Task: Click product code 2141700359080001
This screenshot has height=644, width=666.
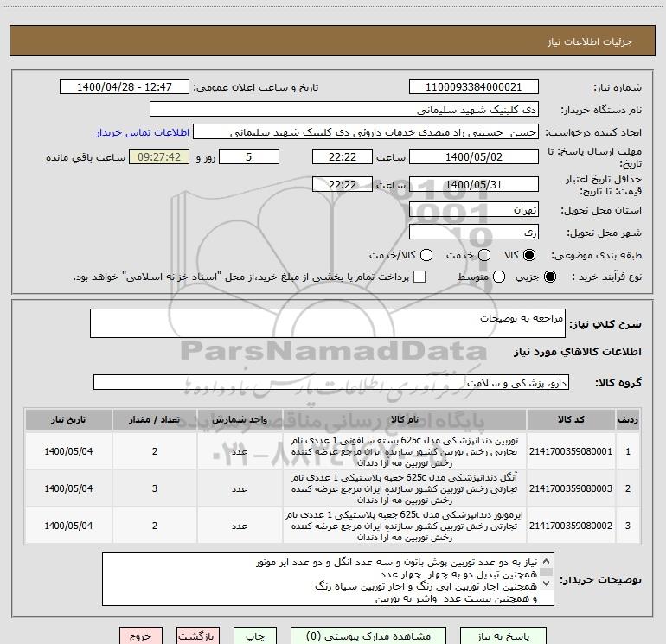Action: pyautogui.click(x=571, y=451)
